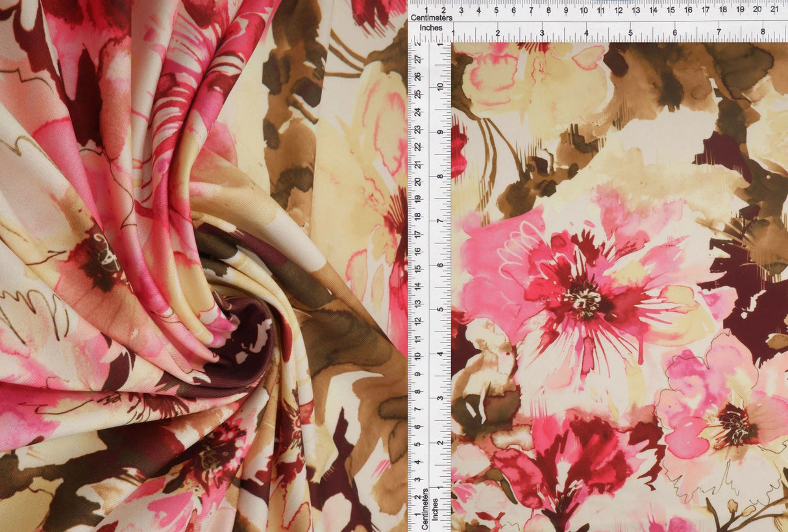
Task: Click the Inches label on the top ruler
Action: (430, 29)
